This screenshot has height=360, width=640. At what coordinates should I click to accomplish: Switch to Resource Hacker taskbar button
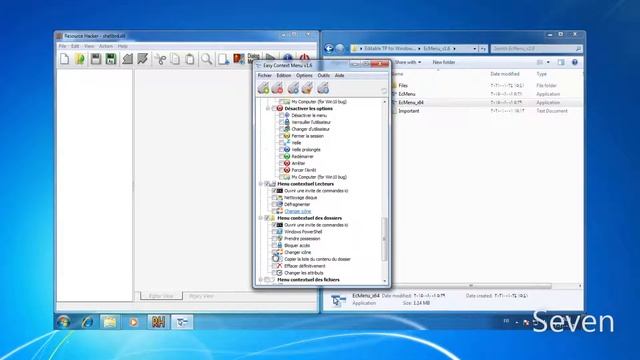(158, 322)
